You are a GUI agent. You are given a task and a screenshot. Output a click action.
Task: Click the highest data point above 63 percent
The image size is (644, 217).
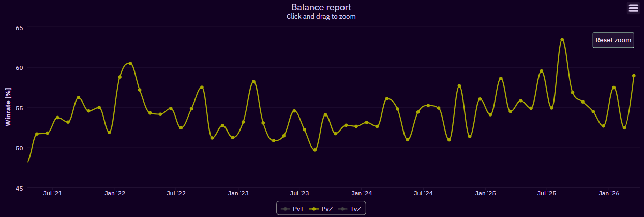562,40
